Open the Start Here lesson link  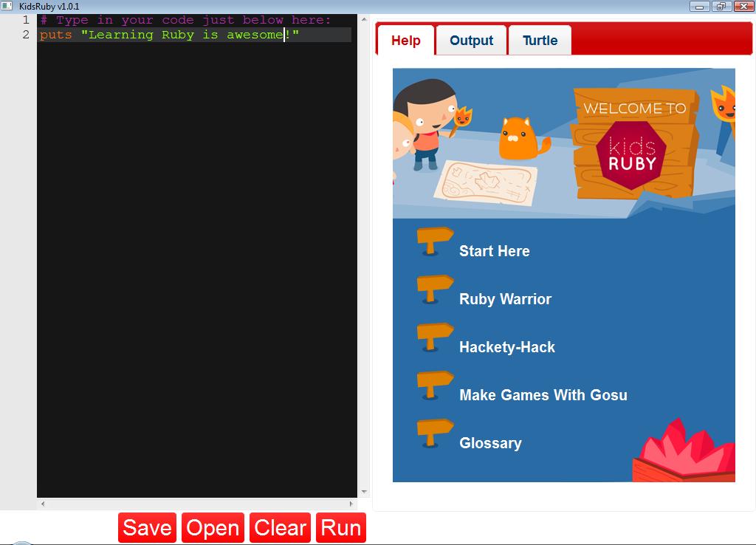pos(494,251)
